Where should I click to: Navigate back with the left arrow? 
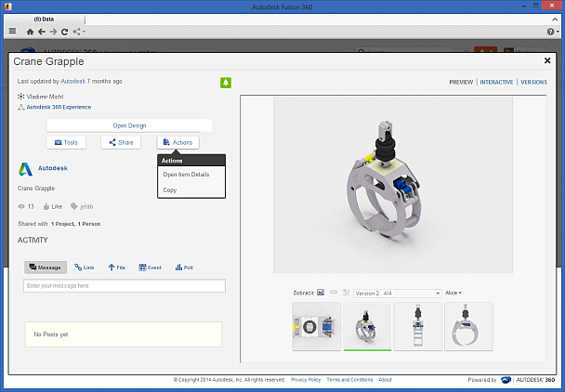tap(42, 32)
